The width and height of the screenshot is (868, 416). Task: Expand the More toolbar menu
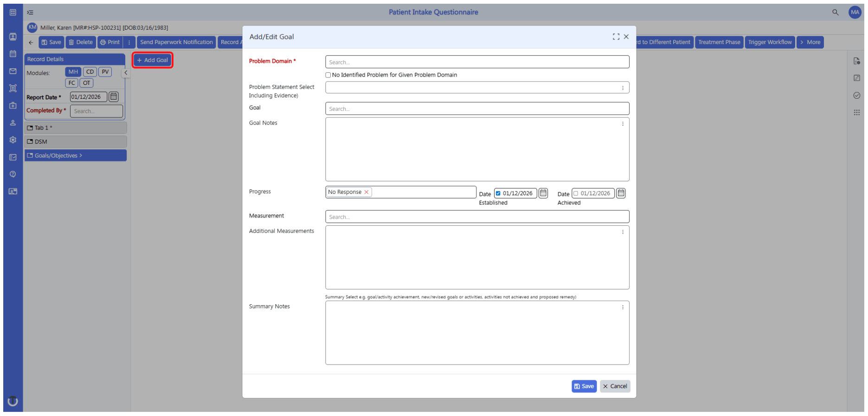[x=810, y=42]
